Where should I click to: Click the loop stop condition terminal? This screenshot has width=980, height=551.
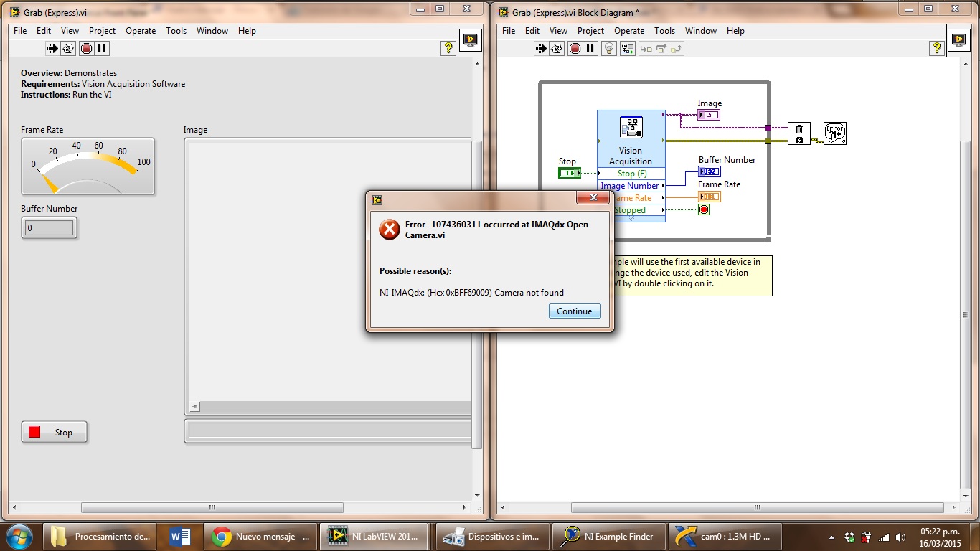(704, 209)
